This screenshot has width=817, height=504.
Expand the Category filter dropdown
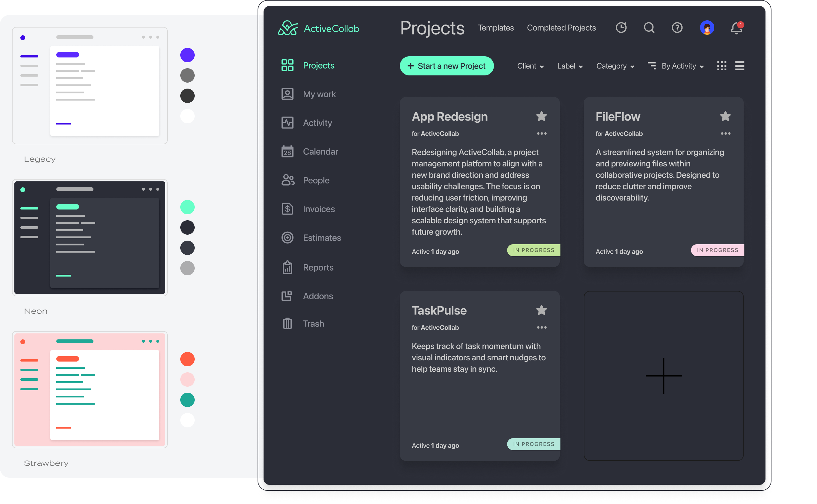[x=615, y=66]
